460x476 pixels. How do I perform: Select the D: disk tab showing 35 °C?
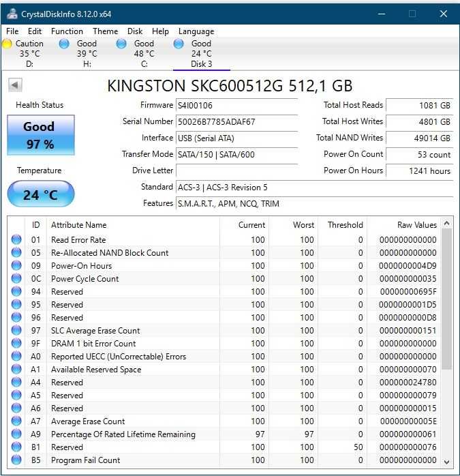[29, 54]
